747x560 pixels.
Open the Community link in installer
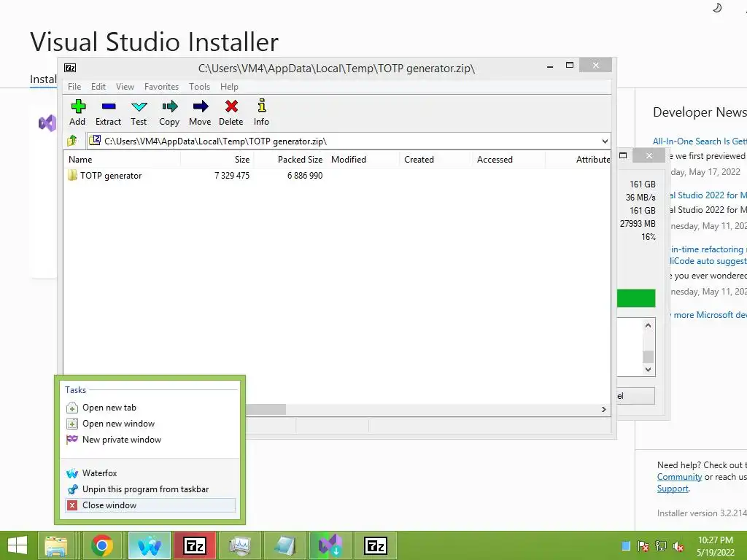tap(679, 477)
